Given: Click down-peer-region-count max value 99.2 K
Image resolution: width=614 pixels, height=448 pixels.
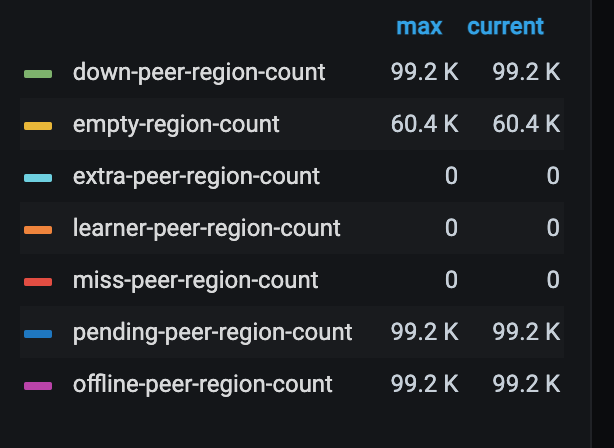Looking at the screenshot, I should (424, 73).
